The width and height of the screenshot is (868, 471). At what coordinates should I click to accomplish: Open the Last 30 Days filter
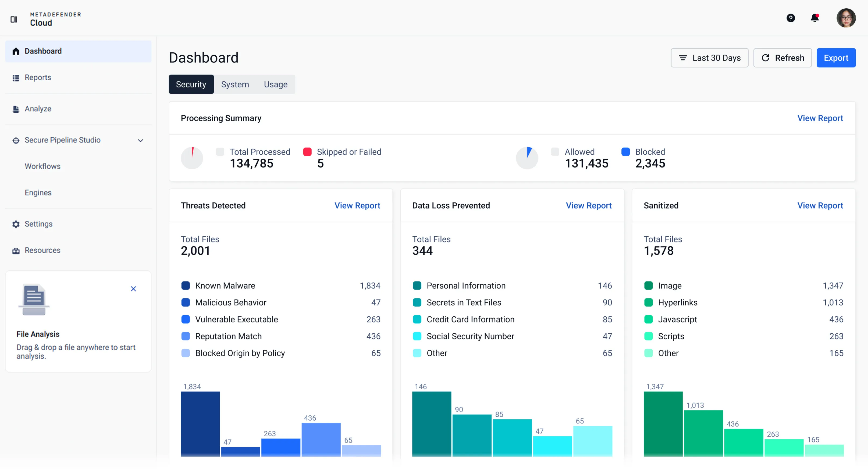709,58
